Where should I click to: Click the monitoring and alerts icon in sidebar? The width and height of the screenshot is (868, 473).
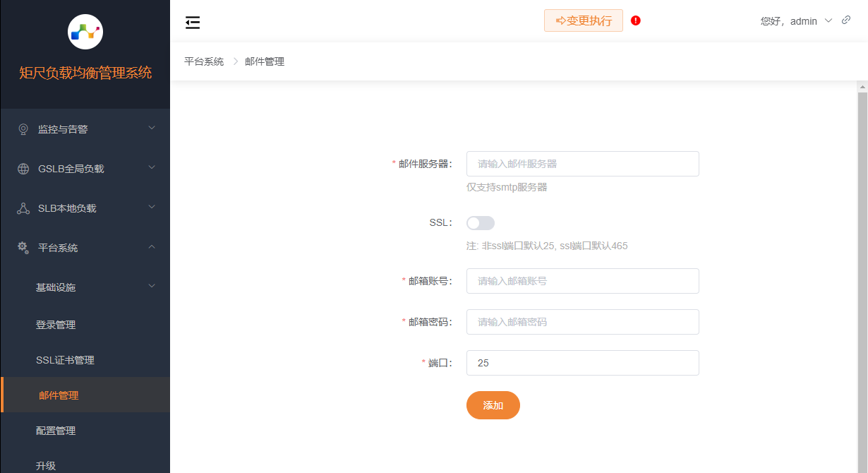click(25, 128)
